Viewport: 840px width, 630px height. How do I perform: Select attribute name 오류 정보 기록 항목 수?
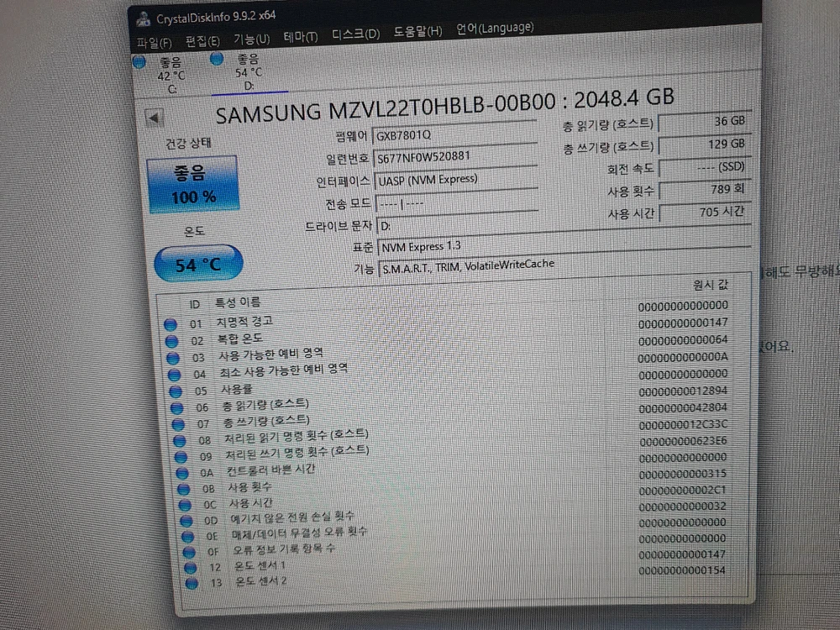click(x=284, y=549)
